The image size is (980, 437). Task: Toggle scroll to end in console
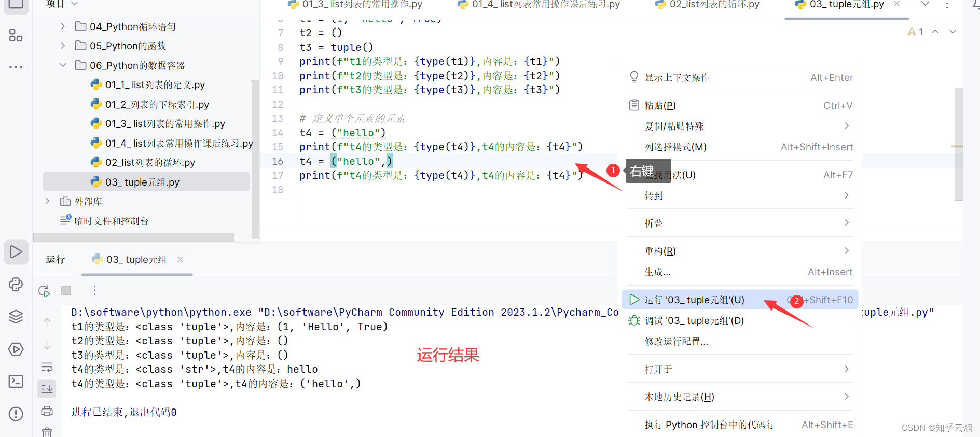pyautogui.click(x=47, y=388)
